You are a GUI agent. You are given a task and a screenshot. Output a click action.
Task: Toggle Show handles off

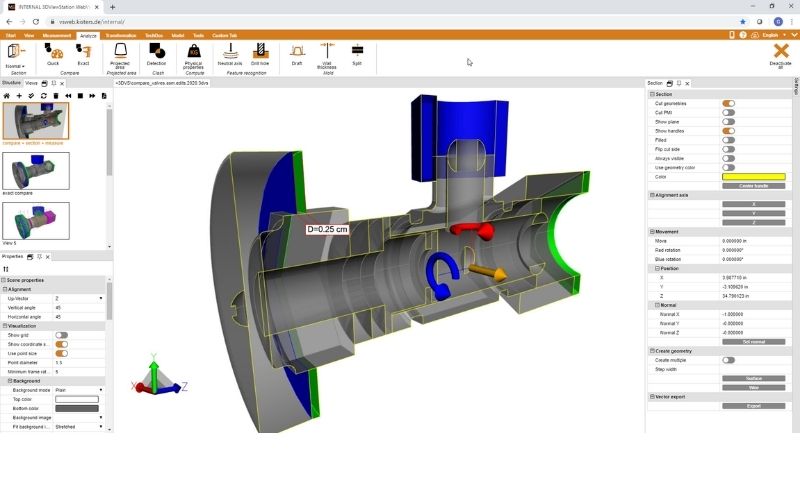pyautogui.click(x=729, y=131)
